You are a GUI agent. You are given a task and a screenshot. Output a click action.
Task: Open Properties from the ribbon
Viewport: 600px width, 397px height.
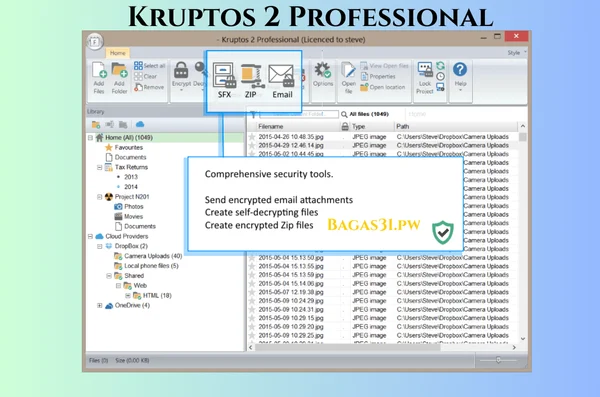378,77
